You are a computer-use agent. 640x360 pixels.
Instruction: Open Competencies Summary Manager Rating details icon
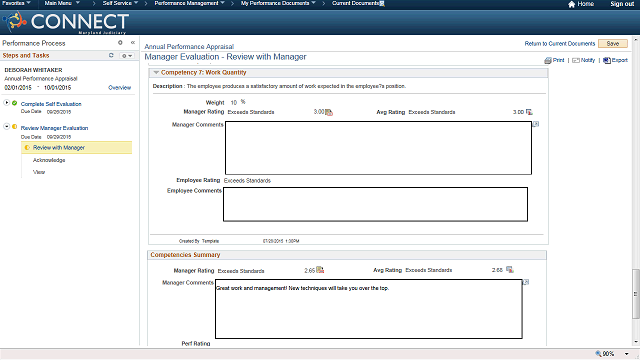click(320, 270)
